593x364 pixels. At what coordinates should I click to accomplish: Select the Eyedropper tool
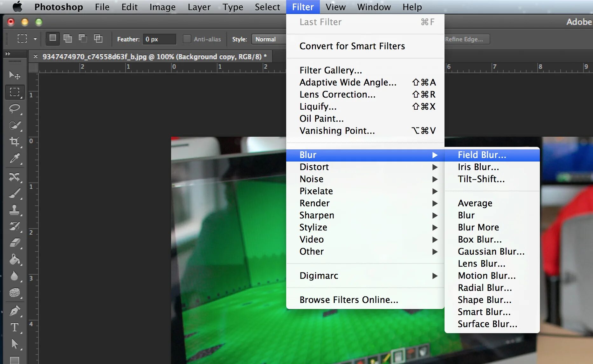tap(14, 158)
